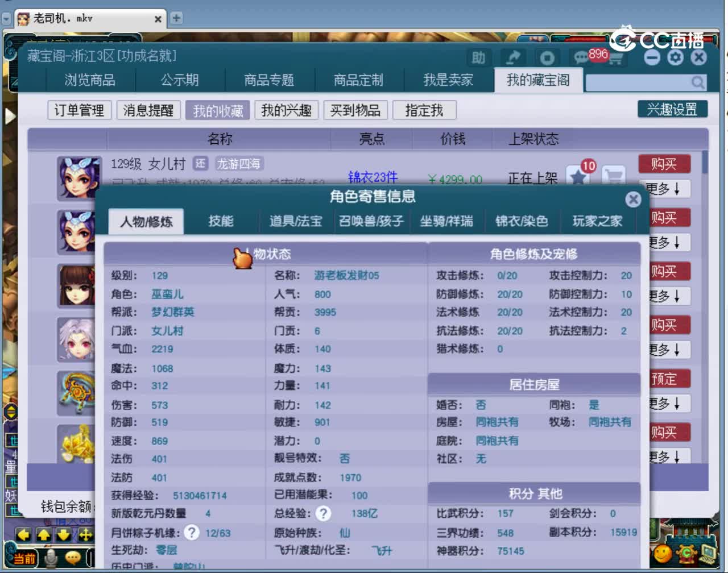
Task: Click the listing scrollbar thumb
Action: point(705,161)
